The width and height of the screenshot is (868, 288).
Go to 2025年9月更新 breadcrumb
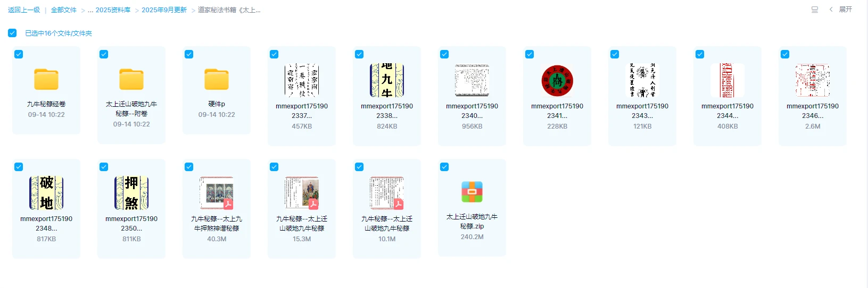pyautogui.click(x=164, y=10)
